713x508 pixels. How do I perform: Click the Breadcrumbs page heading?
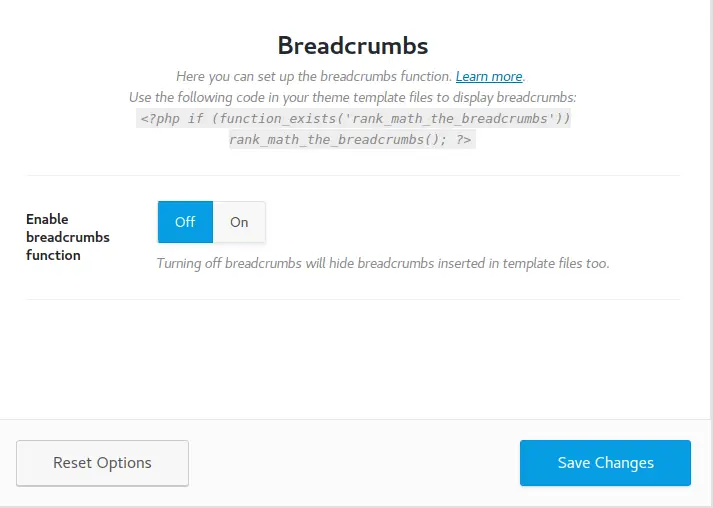352,45
